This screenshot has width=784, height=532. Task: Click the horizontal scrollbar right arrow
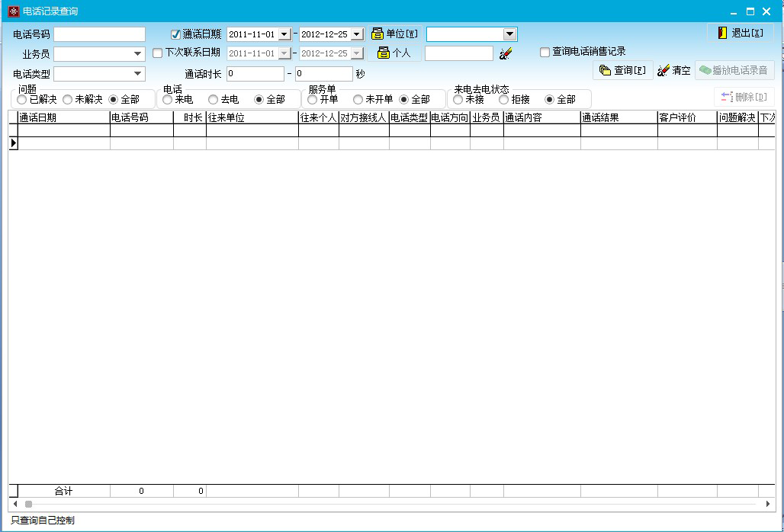coord(768,504)
